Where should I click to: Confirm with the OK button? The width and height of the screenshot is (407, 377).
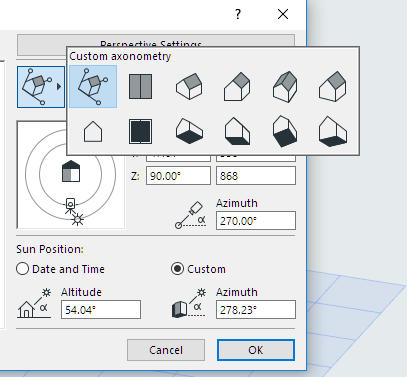click(x=256, y=350)
